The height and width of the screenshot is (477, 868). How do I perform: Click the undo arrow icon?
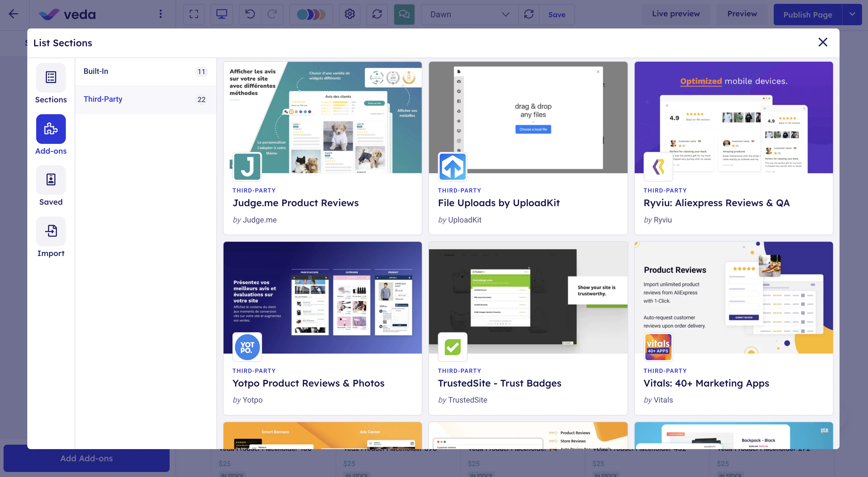[250, 14]
